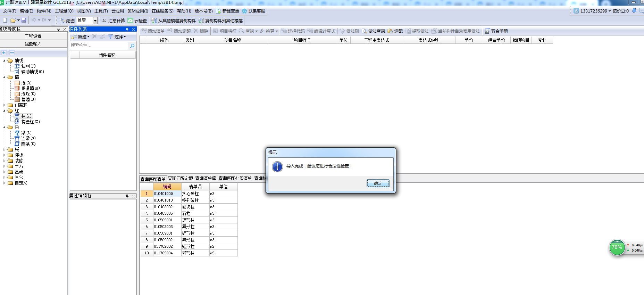Collapse the 梁 tree folder
Screen dimensions: 644x295
(4, 127)
